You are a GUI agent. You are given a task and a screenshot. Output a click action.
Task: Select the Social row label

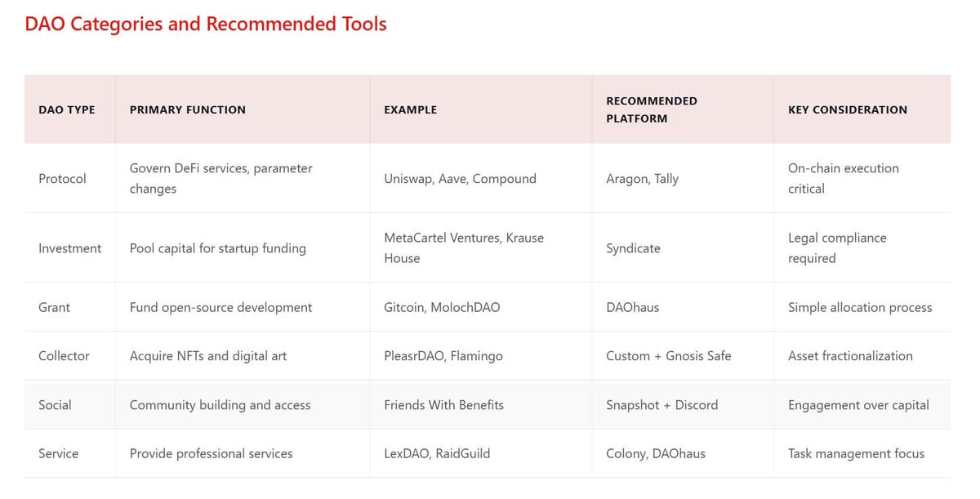pos(55,405)
